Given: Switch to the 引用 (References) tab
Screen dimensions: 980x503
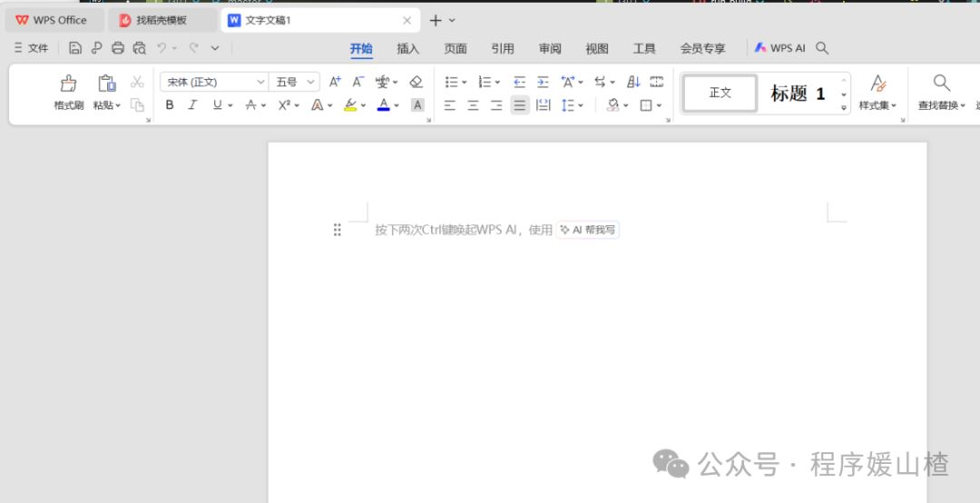Looking at the screenshot, I should (503, 48).
